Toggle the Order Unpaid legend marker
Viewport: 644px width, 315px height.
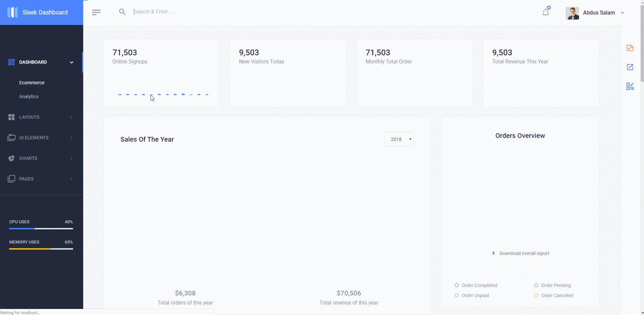[x=457, y=295]
